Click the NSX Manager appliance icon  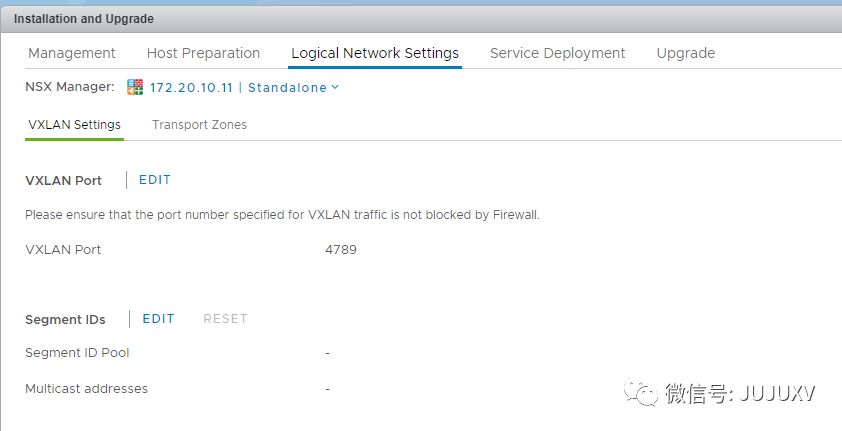(136, 87)
